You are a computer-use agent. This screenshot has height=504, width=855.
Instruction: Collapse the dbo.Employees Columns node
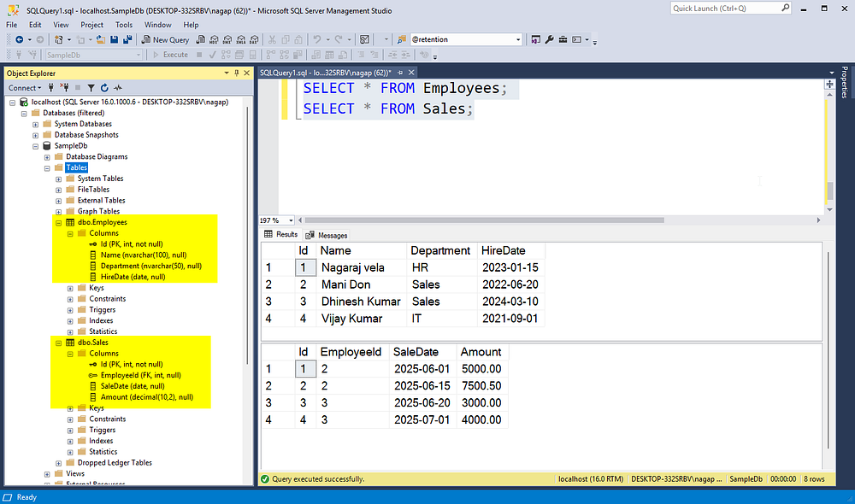pyautogui.click(x=70, y=232)
